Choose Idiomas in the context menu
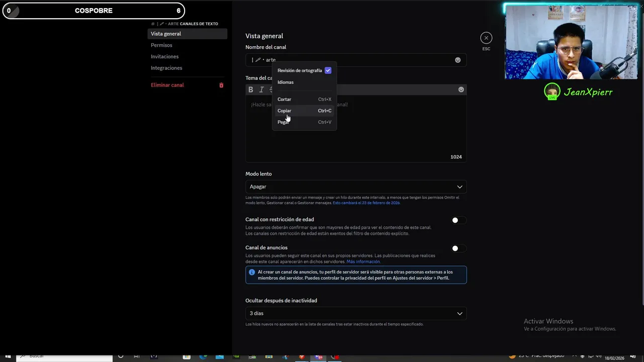The image size is (644, 362). click(304, 82)
